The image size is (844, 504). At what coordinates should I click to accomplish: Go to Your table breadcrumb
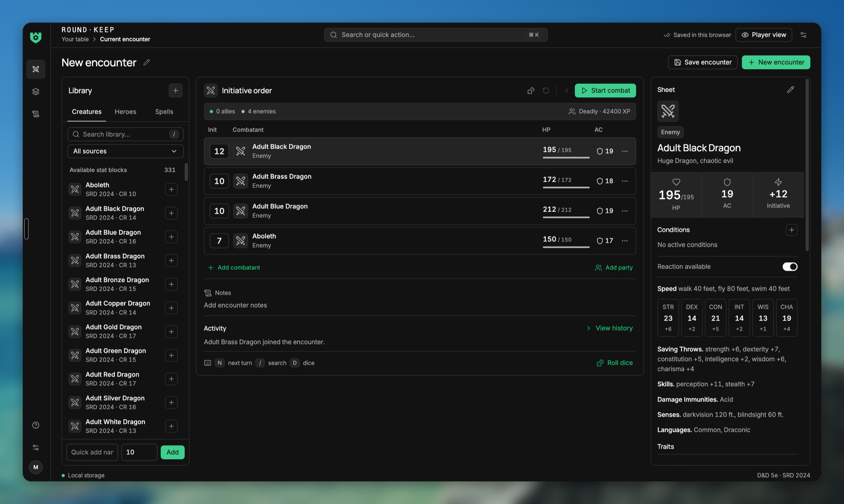point(75,39)
